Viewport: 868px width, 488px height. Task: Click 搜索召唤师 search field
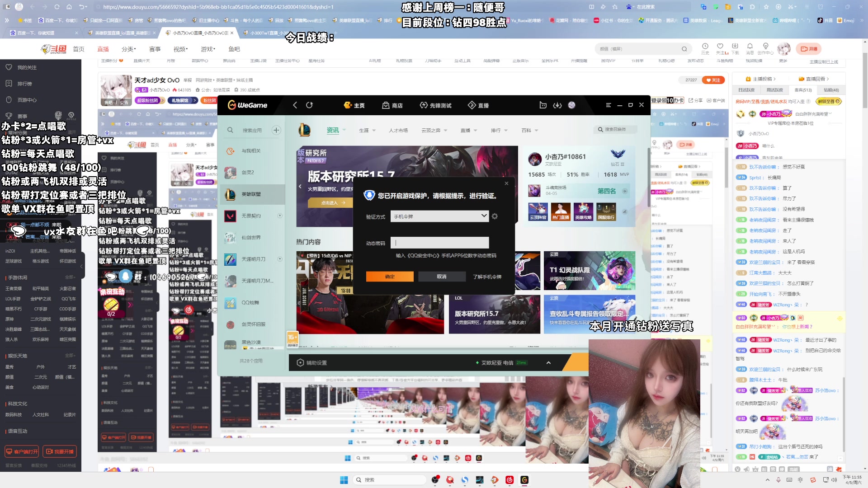pyautogui.click(x=615, y=130)
